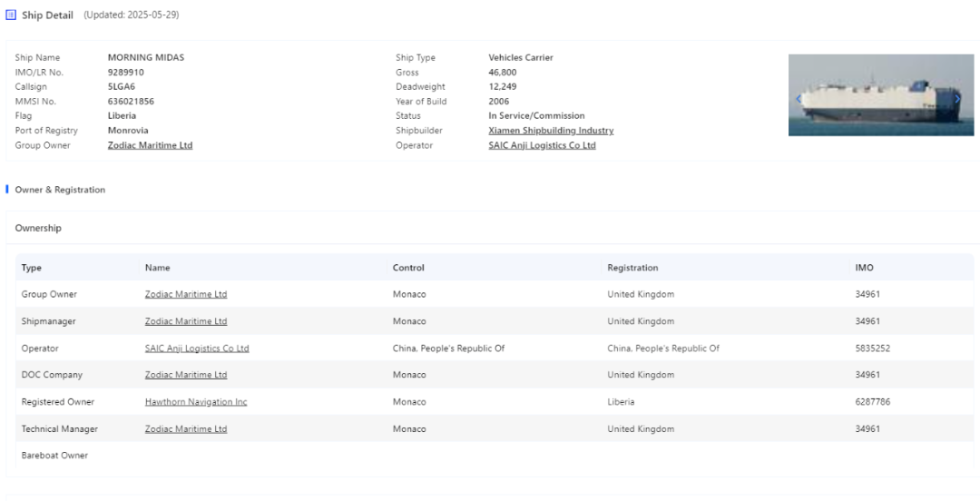Click Deadweight value 12,249
980x501 pixels.
pyautogui.click(x=503, y=87)
